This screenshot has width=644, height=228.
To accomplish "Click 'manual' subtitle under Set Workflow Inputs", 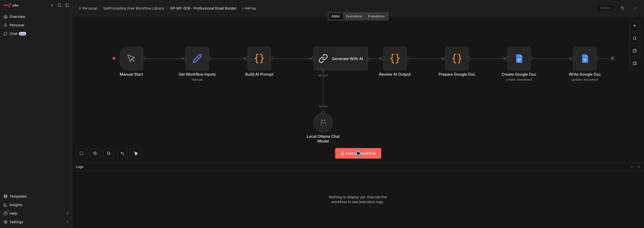I will point(197,80).
